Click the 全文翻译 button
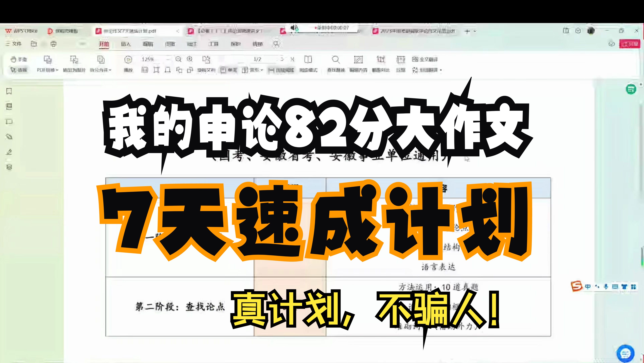Image resolution: width=644 pixels, height=363 pixels. point(425,59)
